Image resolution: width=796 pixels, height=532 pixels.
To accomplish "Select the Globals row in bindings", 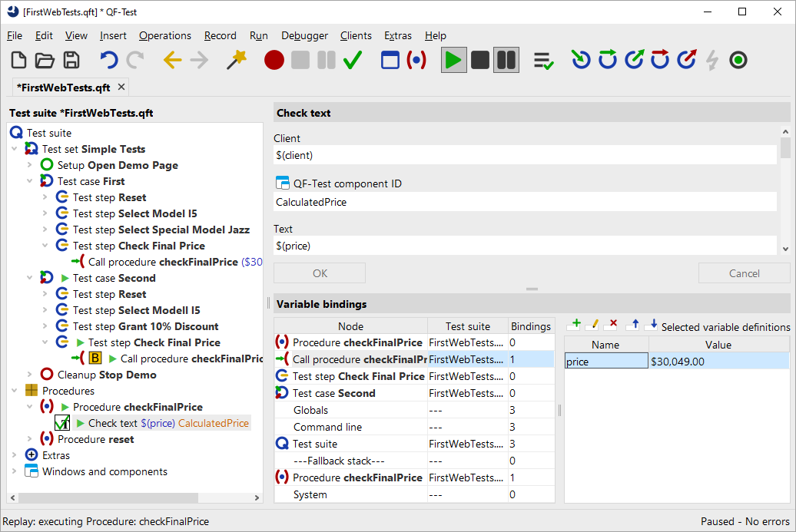I will [414, 410].
